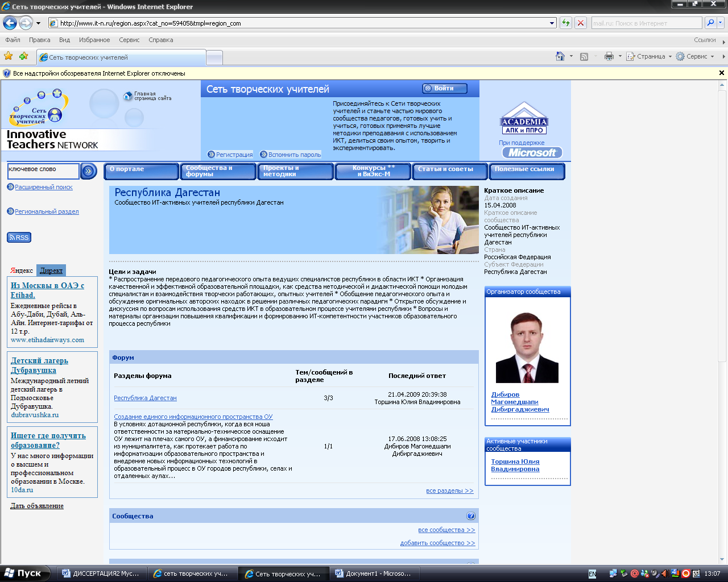Open the Сервис gear toolbar menu
This screenshot has height=582, width=728.
(694, 56)
